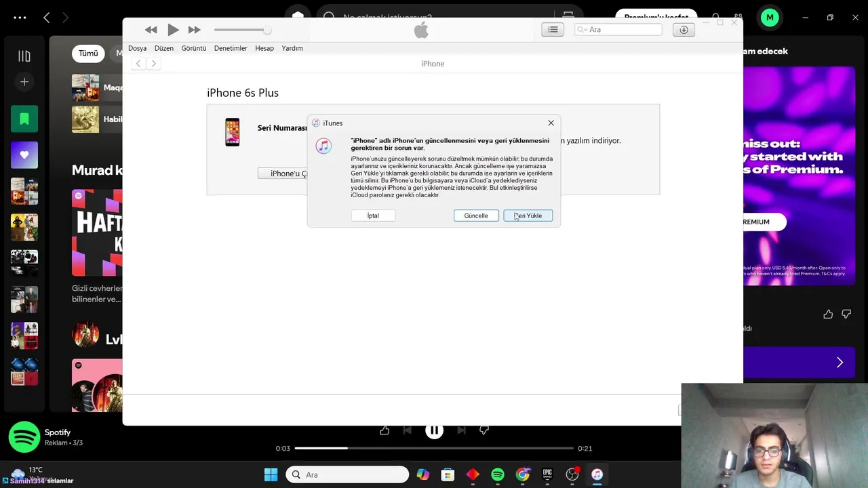868x488 pixels.
Task: Go back with iTunes navigation arrow
Action: tap(138, 63)
